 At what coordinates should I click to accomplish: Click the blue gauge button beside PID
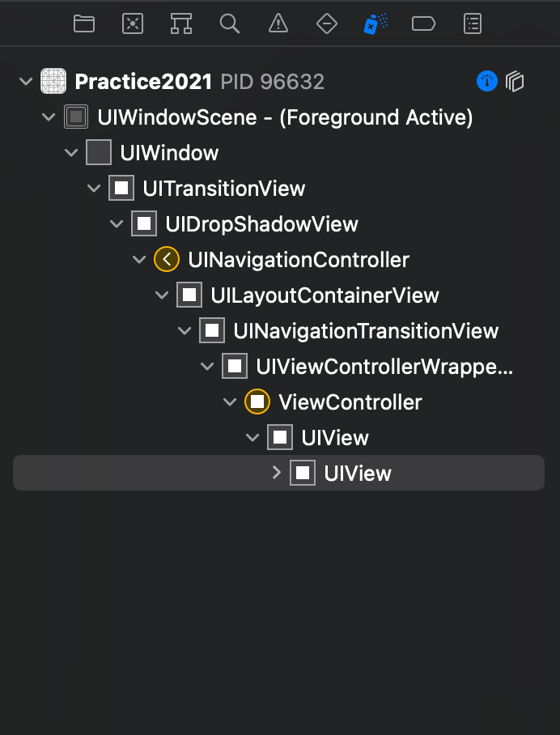pyautogui.click(x=487, y=82)
